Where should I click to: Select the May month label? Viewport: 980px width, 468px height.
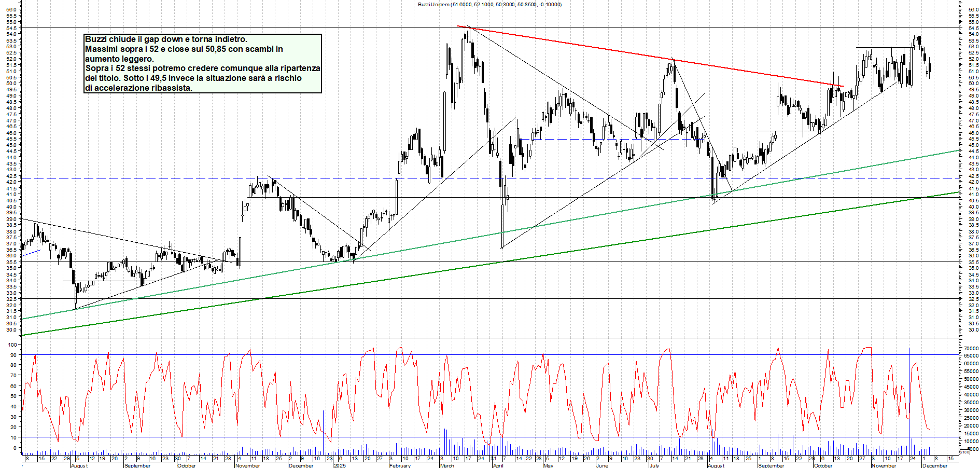(548, 465)
